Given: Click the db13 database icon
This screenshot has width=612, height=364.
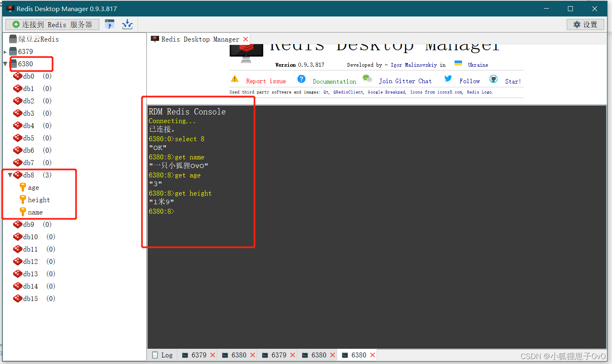Looking at the screenshot, I should [x=18, y=274].
